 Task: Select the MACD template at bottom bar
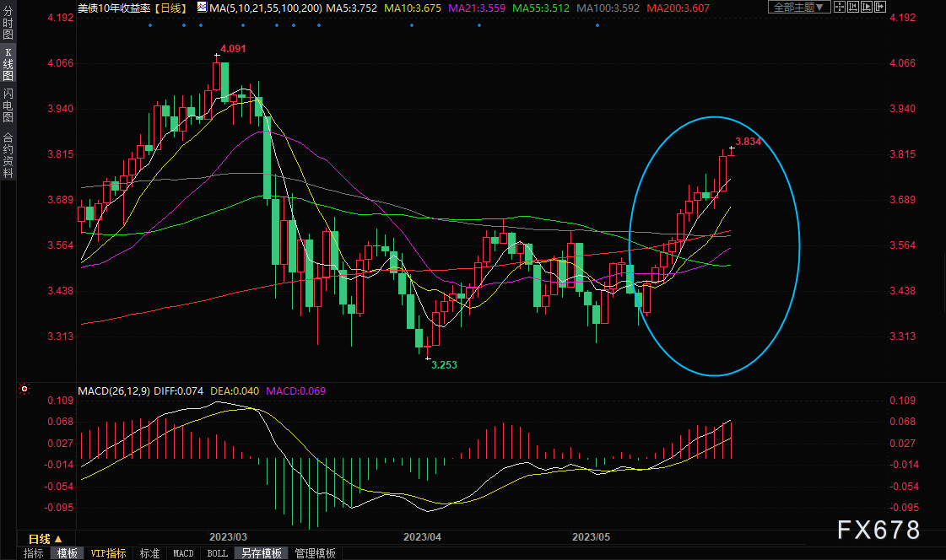183,553
